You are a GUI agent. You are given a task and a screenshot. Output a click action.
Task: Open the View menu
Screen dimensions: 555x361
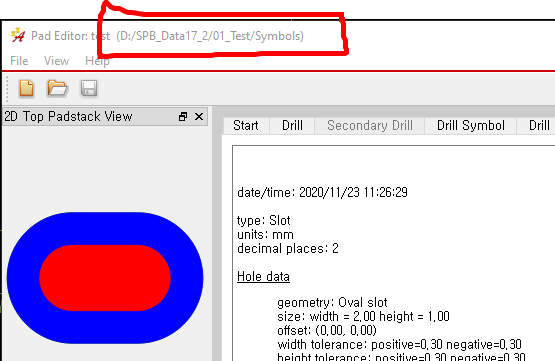tap(56, 61)
